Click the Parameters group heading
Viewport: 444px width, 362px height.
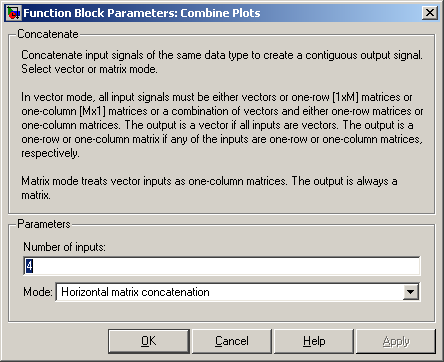(44, 224)
